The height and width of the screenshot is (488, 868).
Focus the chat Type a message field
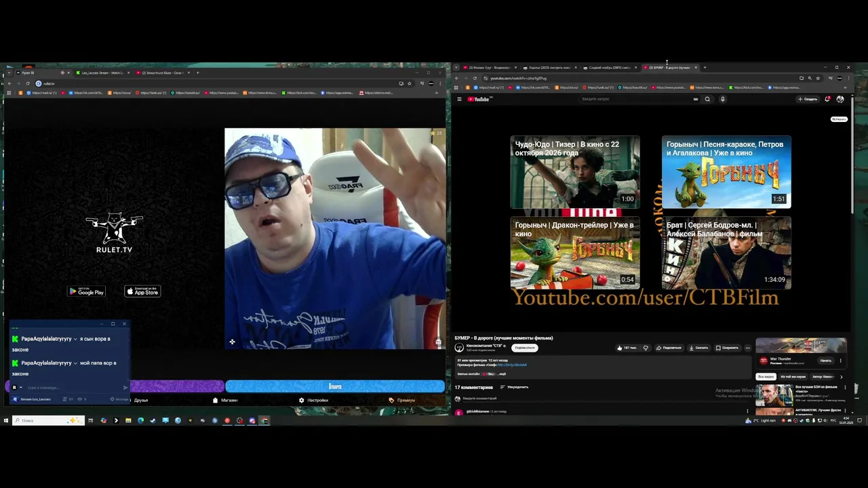pyautogui.click(x=73, y=388)
